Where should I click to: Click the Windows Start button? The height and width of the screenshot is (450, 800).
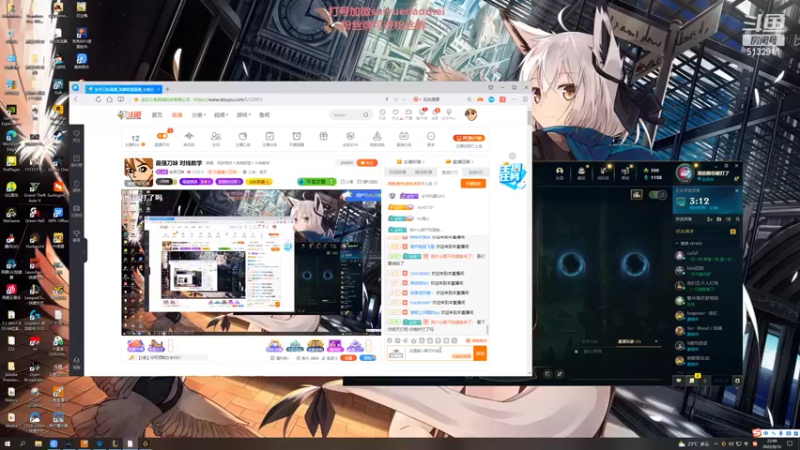[x=7, y=444]
